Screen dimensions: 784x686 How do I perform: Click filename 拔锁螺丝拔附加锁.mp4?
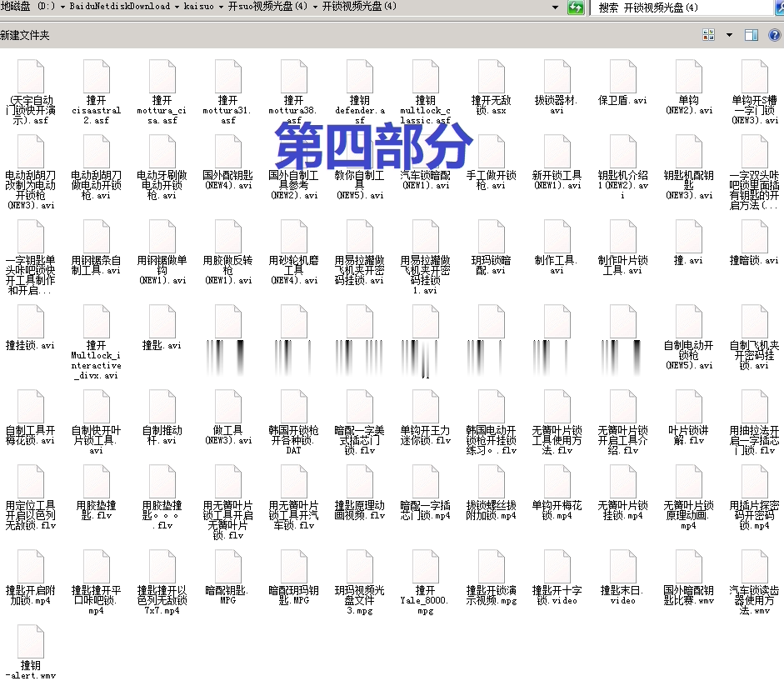491,510
